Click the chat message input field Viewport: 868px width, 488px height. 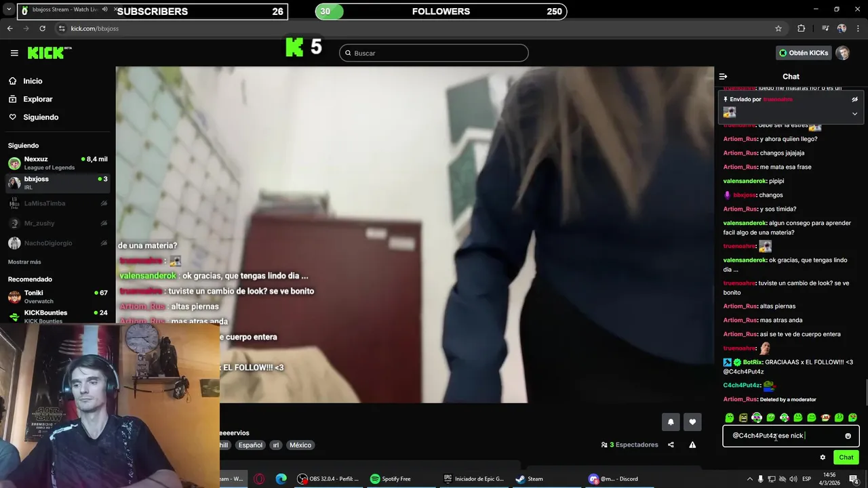pyautogui.click(x=791, y=436)
